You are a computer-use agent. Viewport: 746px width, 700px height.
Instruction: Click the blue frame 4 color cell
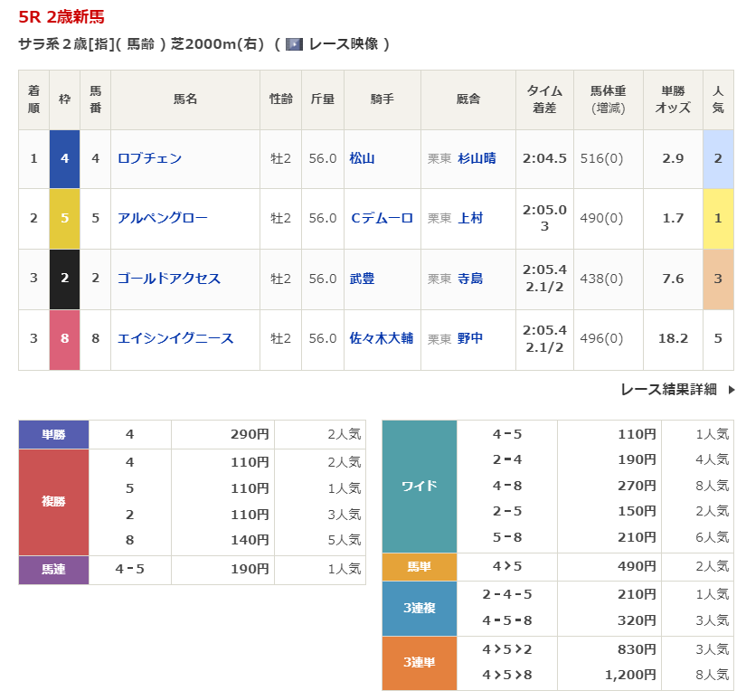64,158
